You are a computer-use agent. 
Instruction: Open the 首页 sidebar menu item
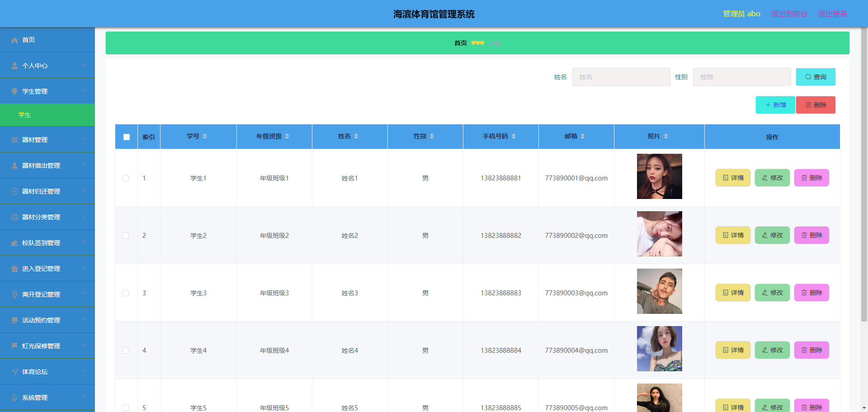[47, 40]
